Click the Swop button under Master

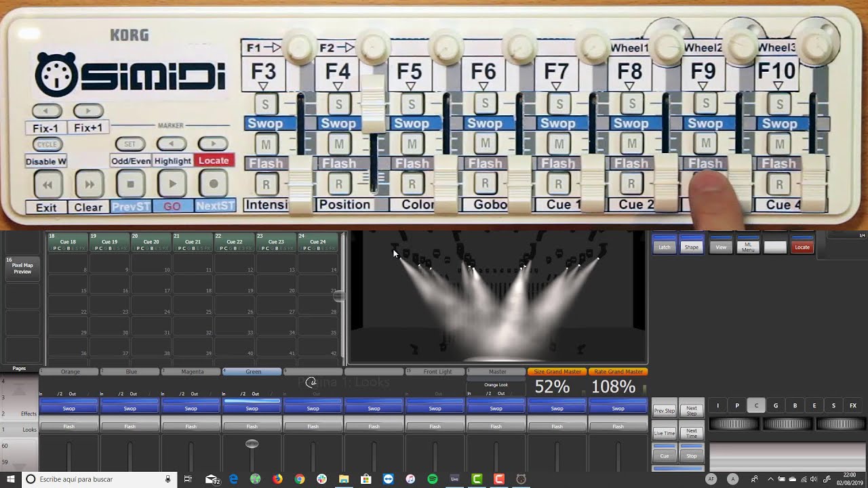pos(496,408)
